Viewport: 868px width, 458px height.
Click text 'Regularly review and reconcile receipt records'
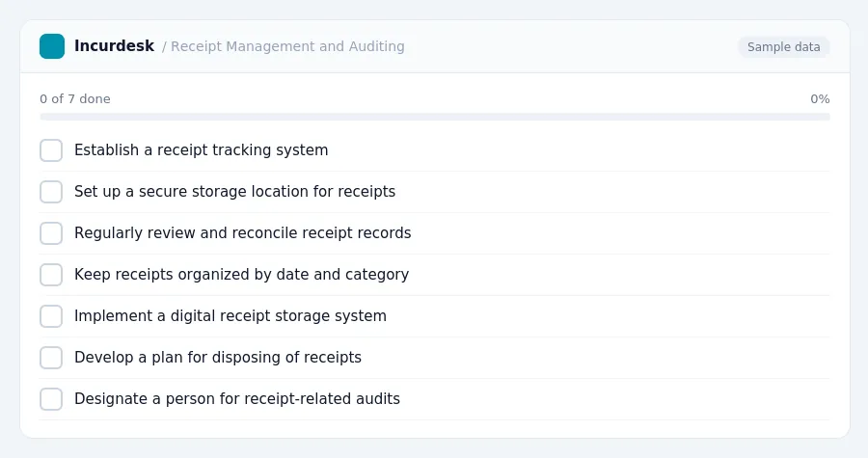[x=242, y=233]
